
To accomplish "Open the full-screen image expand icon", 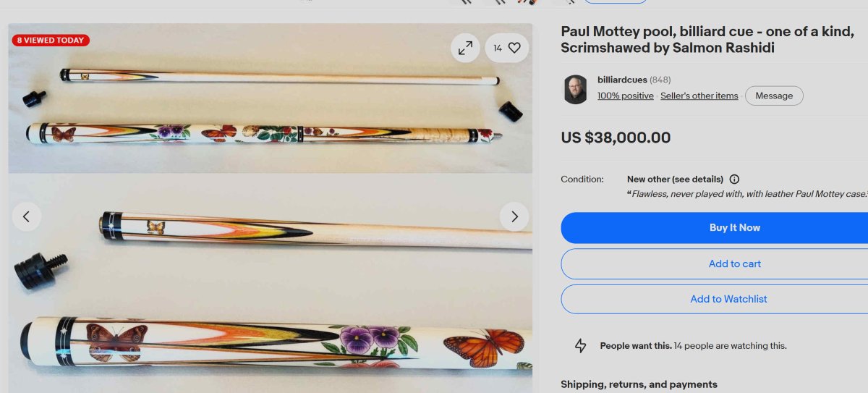I will [x=465, y=48].
